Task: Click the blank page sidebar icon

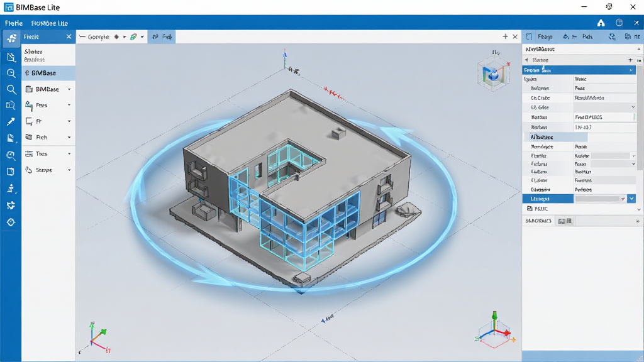Action: 11,172
